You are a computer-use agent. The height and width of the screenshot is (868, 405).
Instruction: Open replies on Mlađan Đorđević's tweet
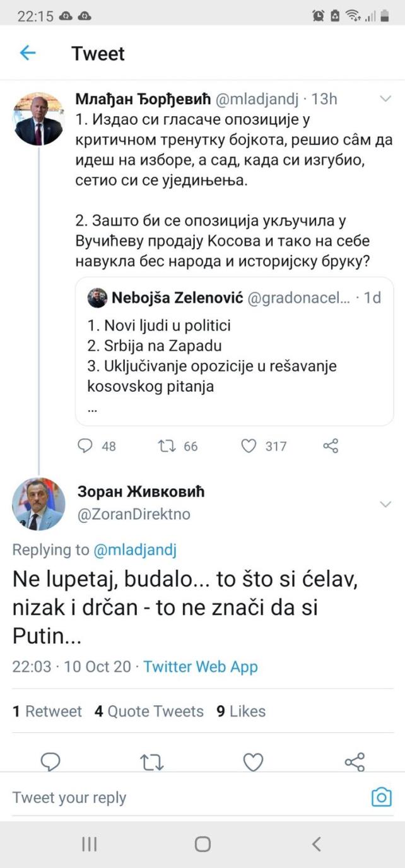85,446
